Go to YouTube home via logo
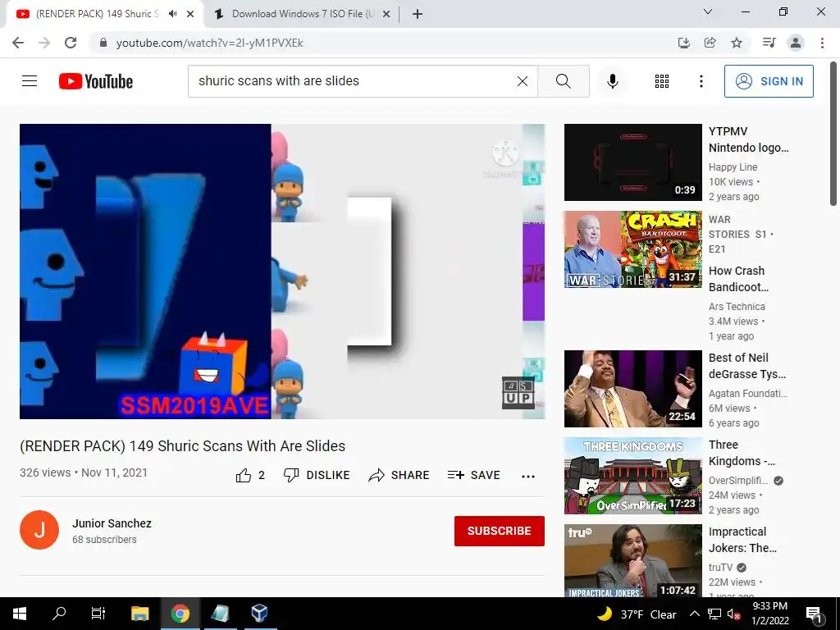 [96, 81]
